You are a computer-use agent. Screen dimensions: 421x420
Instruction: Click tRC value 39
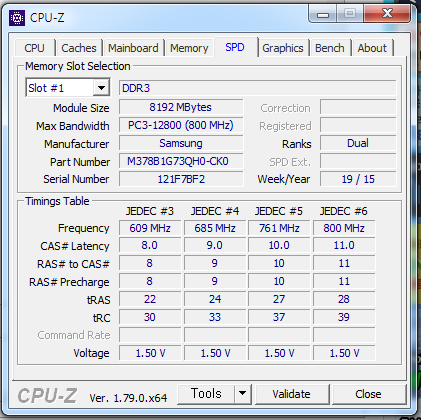pos(344,317)
